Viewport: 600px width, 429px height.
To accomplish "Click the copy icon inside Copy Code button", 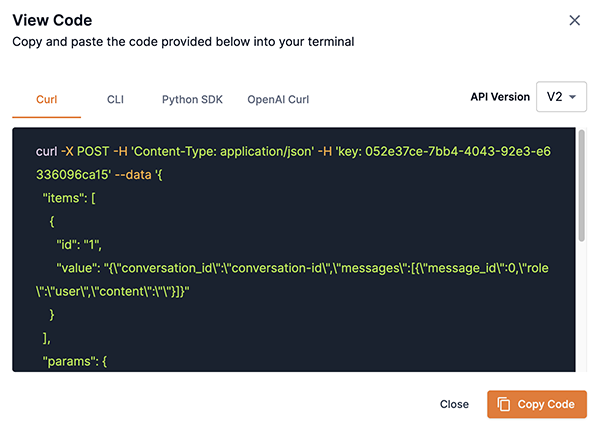I will coord(504,404).
